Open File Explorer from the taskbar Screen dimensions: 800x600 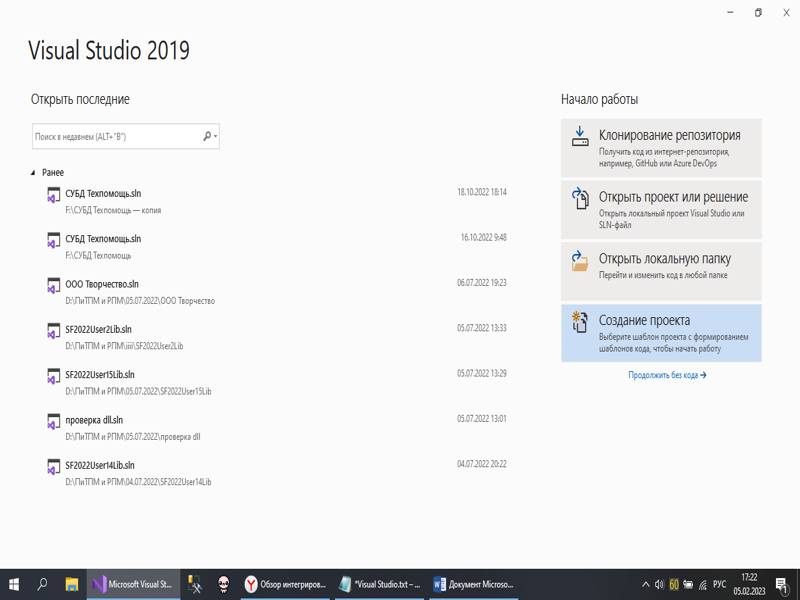pos(72,584)
